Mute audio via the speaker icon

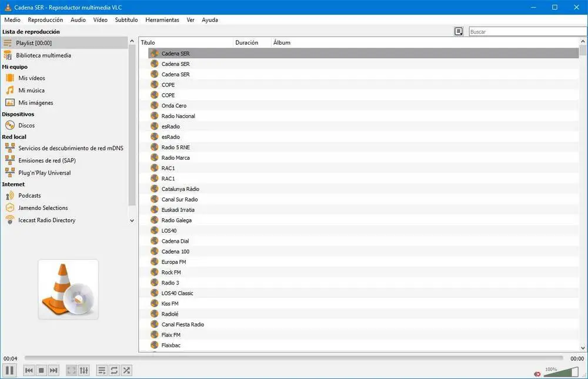pyautogui.click(x=537, y=374)
